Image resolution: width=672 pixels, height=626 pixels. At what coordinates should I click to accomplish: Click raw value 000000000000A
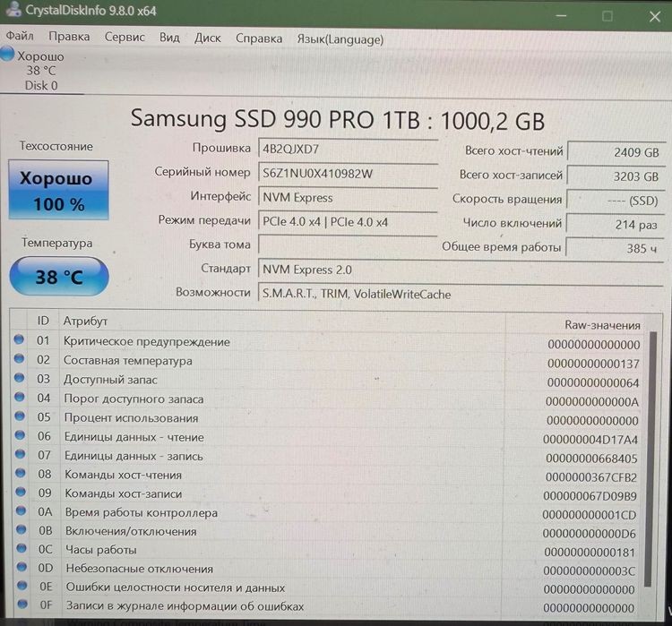point(592,402)
